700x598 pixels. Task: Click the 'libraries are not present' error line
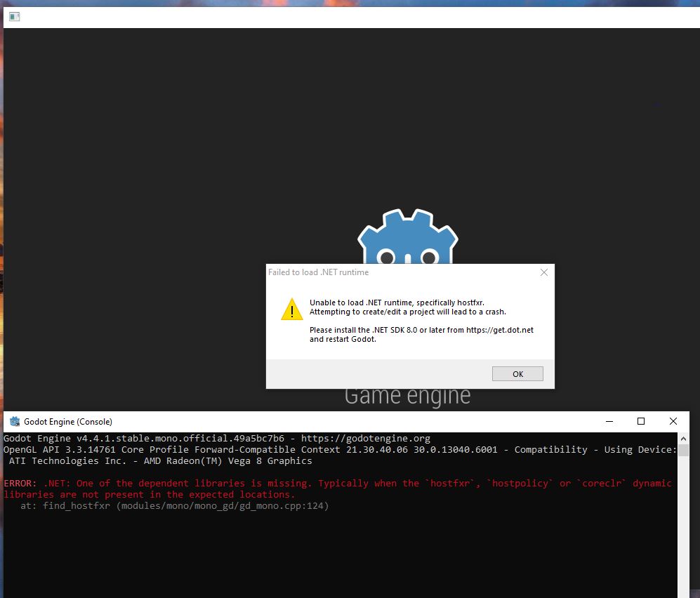(x=149, y=494)
